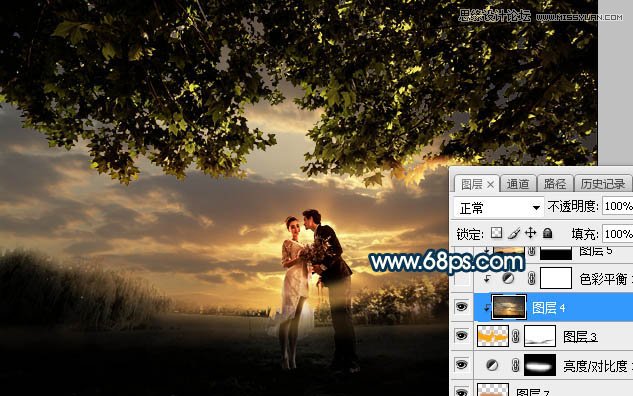Click the Color Balance adjustment layer icon

(x=508, y=278)
